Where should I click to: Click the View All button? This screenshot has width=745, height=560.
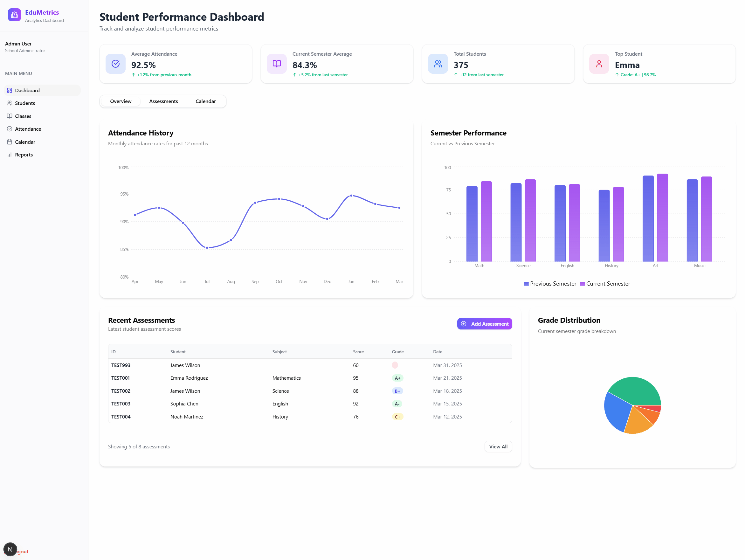click(498, 446)
